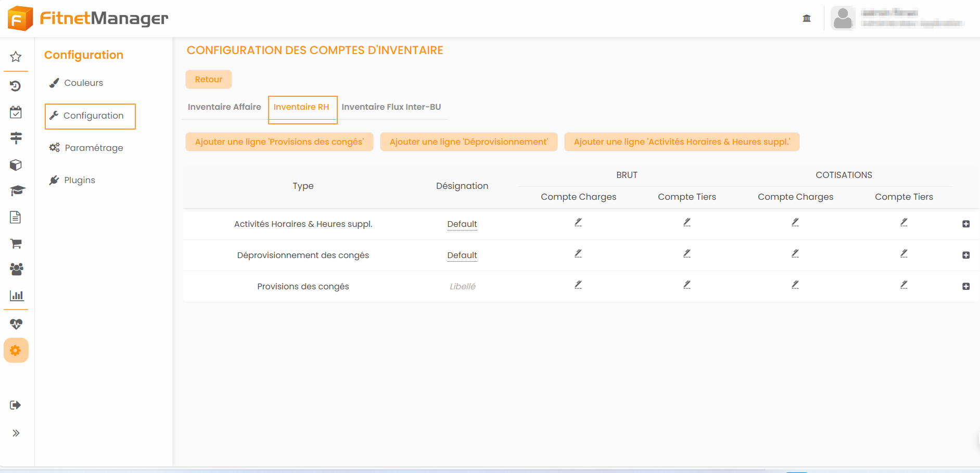
Task: Switch to the Inventaire Flux Inter-BU tab
Action: 391,107
